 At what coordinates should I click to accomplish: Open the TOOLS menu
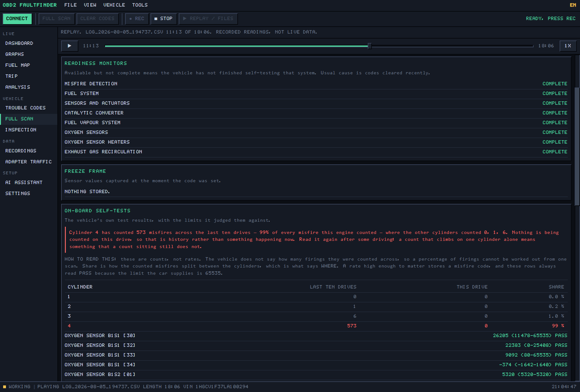coord(140,5)
